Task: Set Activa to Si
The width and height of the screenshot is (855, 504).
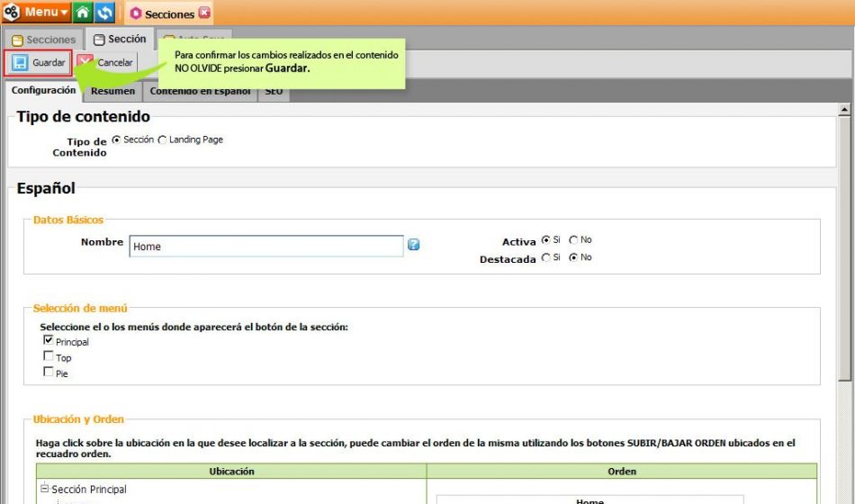Action: tap(545, 240)
